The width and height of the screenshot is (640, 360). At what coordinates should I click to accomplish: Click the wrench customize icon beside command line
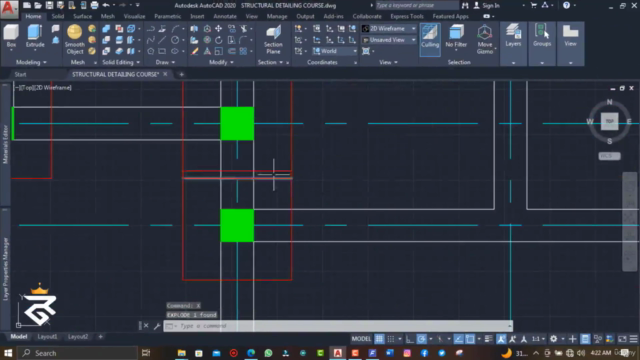pos(157,326)
